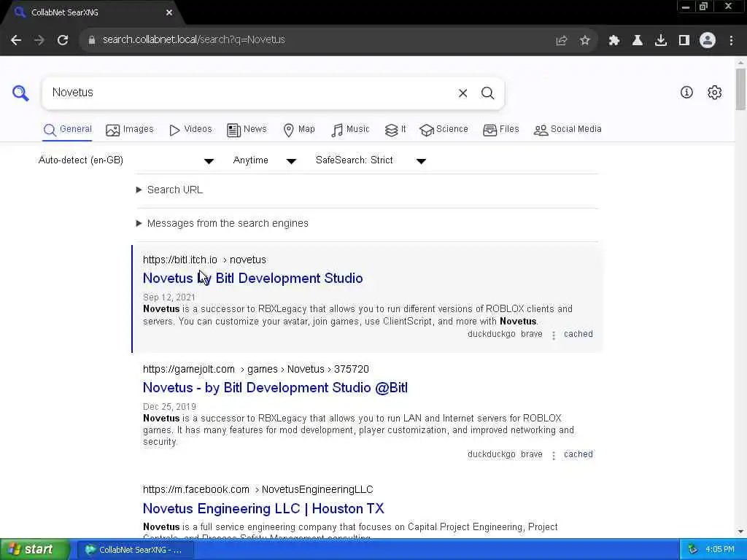Click the https://bitl.itch.io URL breadcrumb
The height and width of the screenshot is (560, 747).
(x=204, y=260)
